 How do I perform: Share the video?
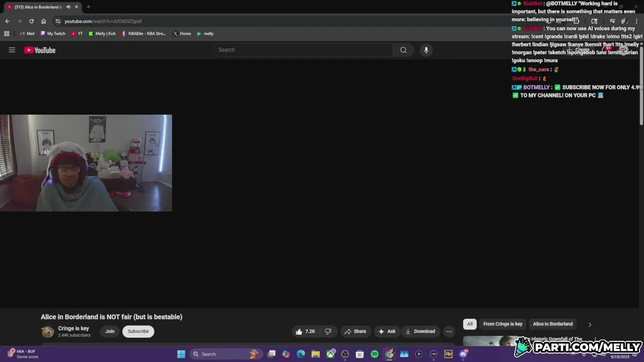tap(355, 331)
